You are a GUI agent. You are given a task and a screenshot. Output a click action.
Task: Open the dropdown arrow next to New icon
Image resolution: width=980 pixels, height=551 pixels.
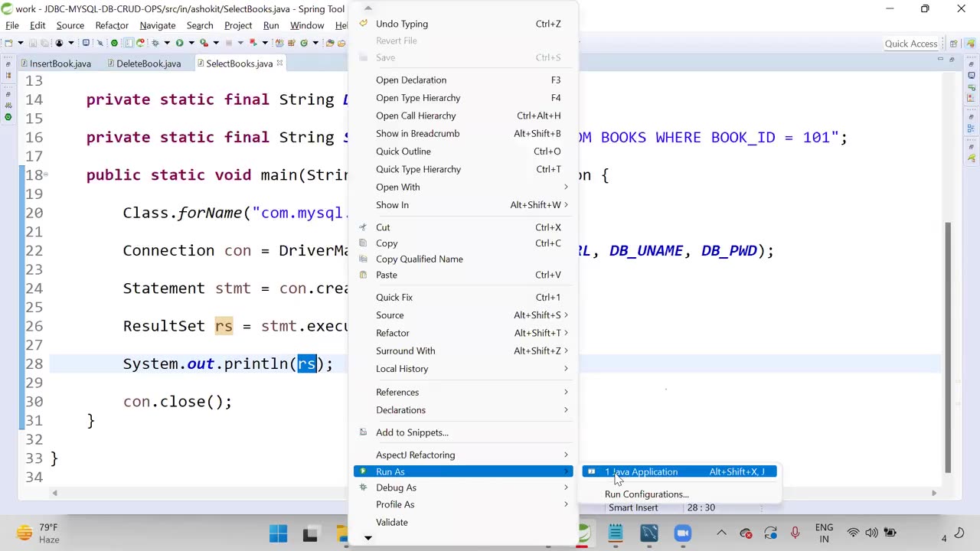[21, 43]
